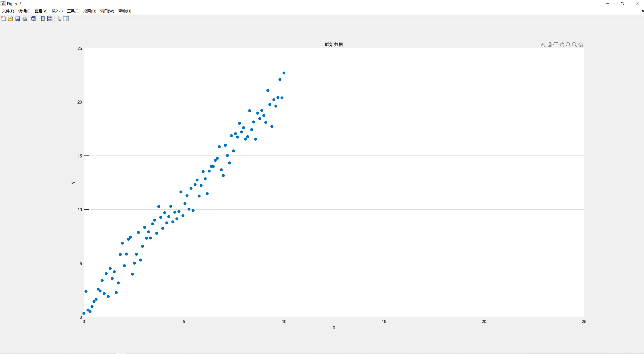Screen dimensions: 644x354
Task: Open the 插入(I) menu
Action: [57, 11]
